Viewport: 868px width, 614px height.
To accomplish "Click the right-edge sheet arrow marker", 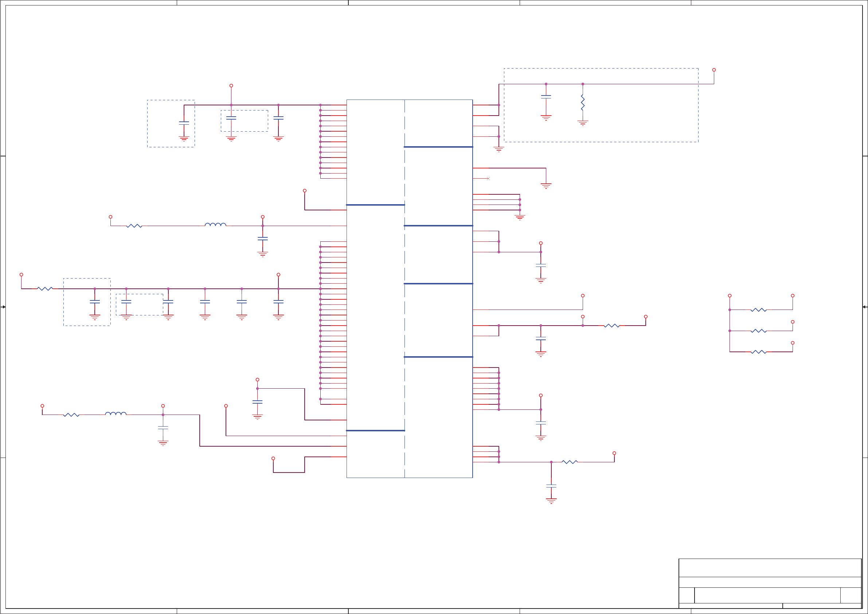I will coord(865,307).
